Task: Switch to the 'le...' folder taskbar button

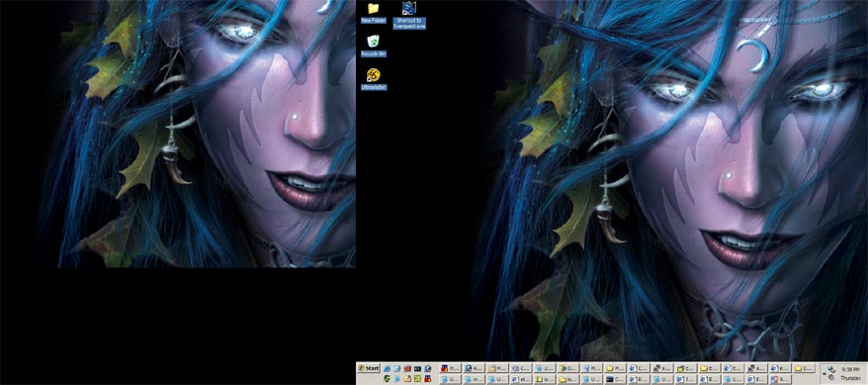Action: pyautogui.click(x=568, y=379)
